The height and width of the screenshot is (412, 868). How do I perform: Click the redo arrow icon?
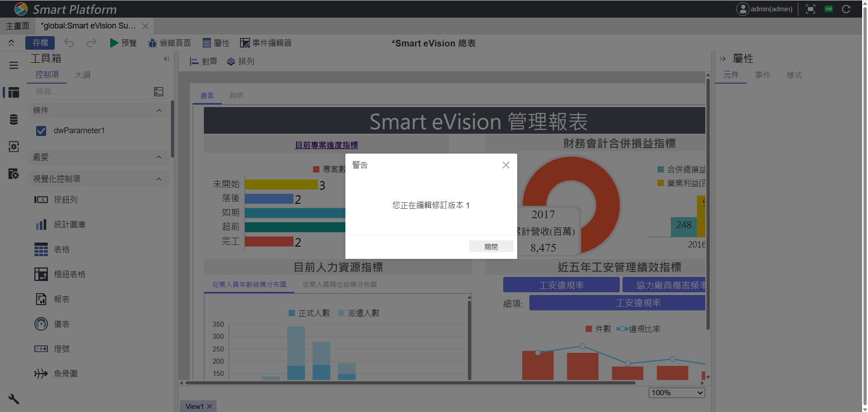click(91, 43)
